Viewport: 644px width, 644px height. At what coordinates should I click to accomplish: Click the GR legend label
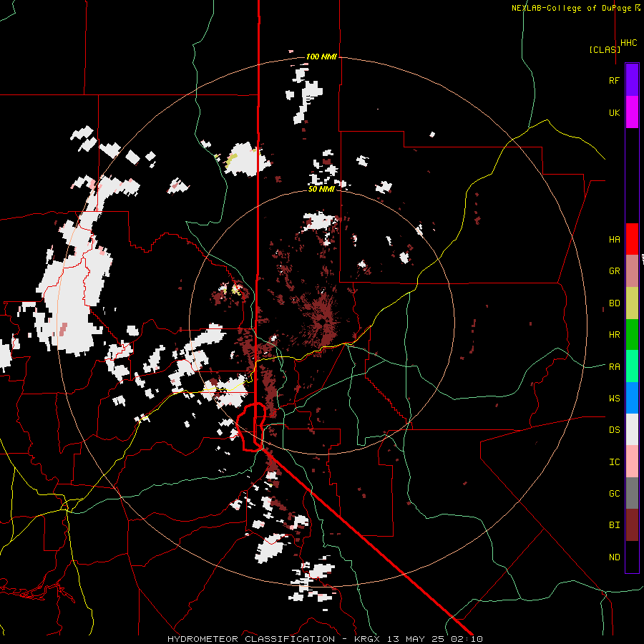614,271
